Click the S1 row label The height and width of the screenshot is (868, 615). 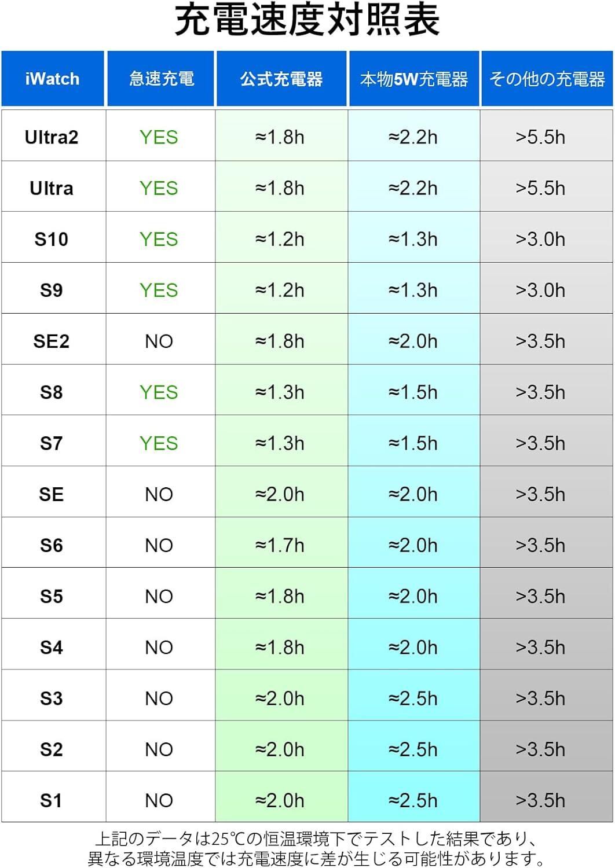coord(52,800)
